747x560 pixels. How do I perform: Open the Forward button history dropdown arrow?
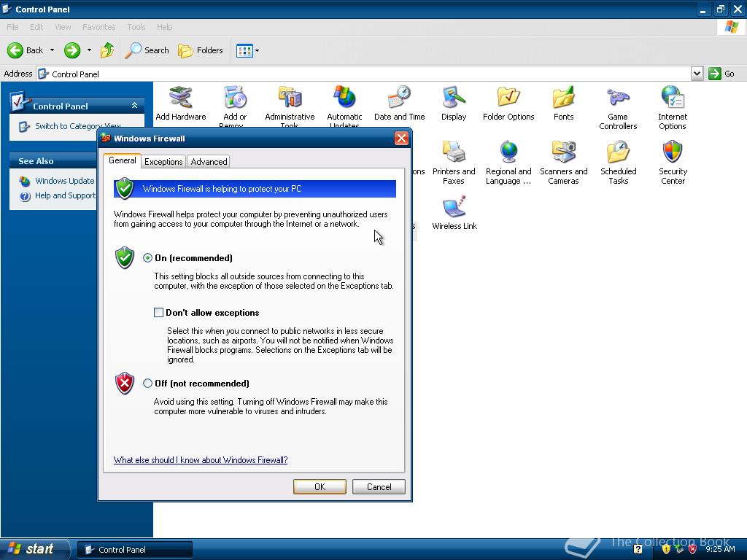pyautogui.click(x=89, y=50)
